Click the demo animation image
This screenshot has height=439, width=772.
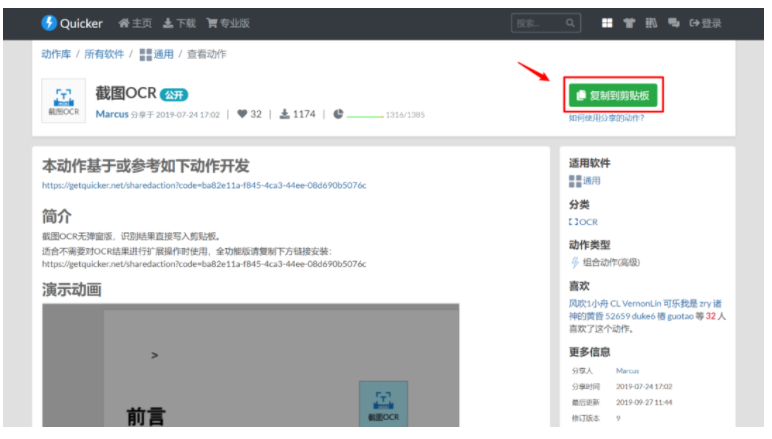[x=251, y=365]
